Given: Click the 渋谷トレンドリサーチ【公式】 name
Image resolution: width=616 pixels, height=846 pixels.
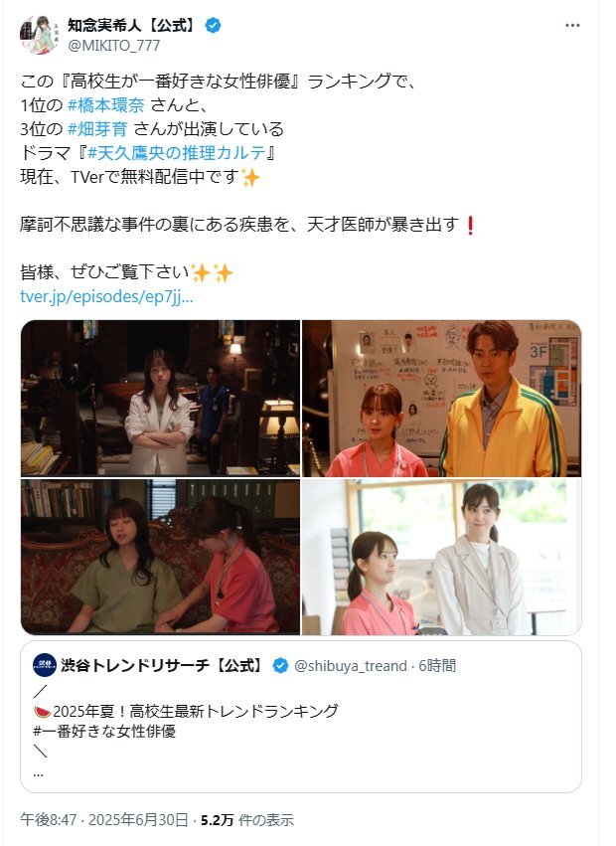Looking at the screenshot, I should pyautogui.click(x=162, y=665).
